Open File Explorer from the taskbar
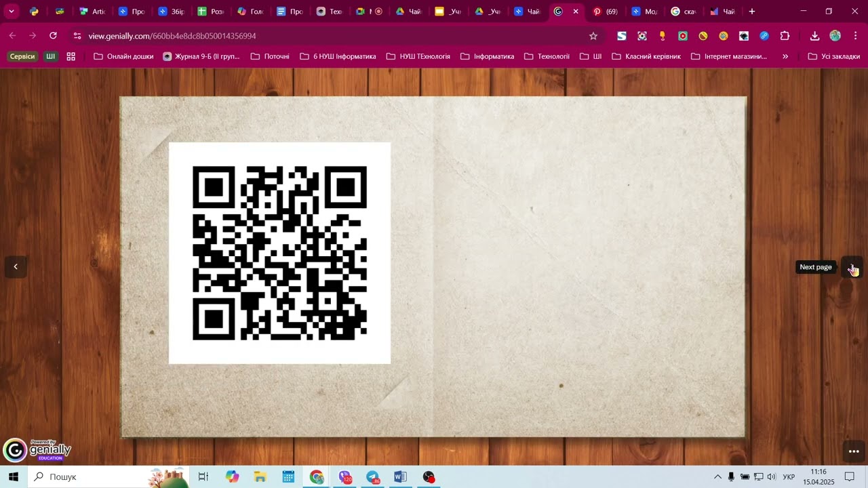 point(260,477)
